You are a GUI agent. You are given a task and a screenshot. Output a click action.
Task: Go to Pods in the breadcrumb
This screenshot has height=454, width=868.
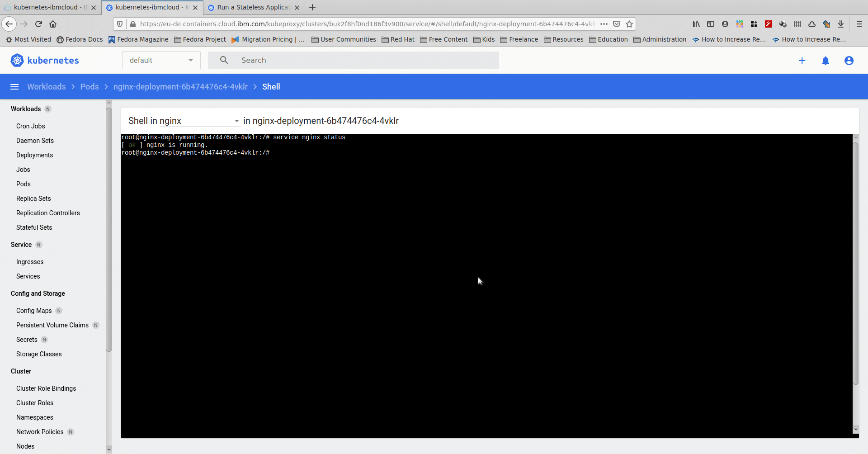pos(90,87)
